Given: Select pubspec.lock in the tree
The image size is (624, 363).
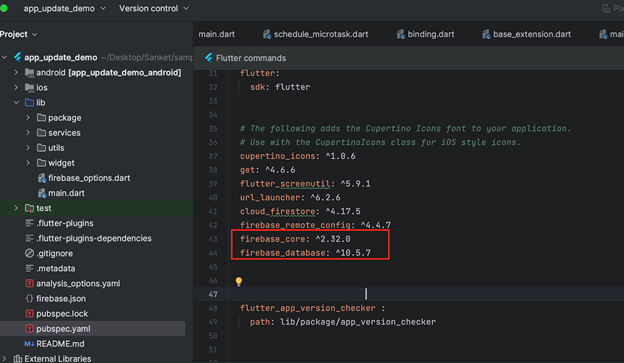Looking at the screenshot, I should [x=62, y=314].
